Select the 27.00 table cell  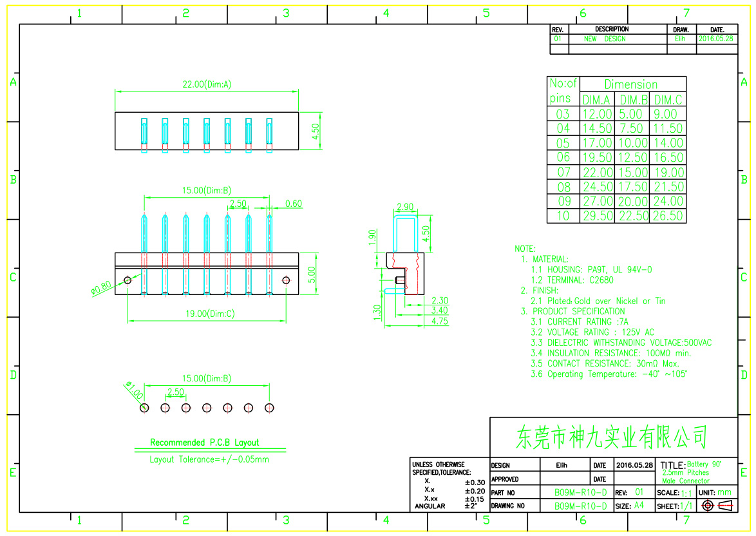pyautogui.click(x=598, y=201)
